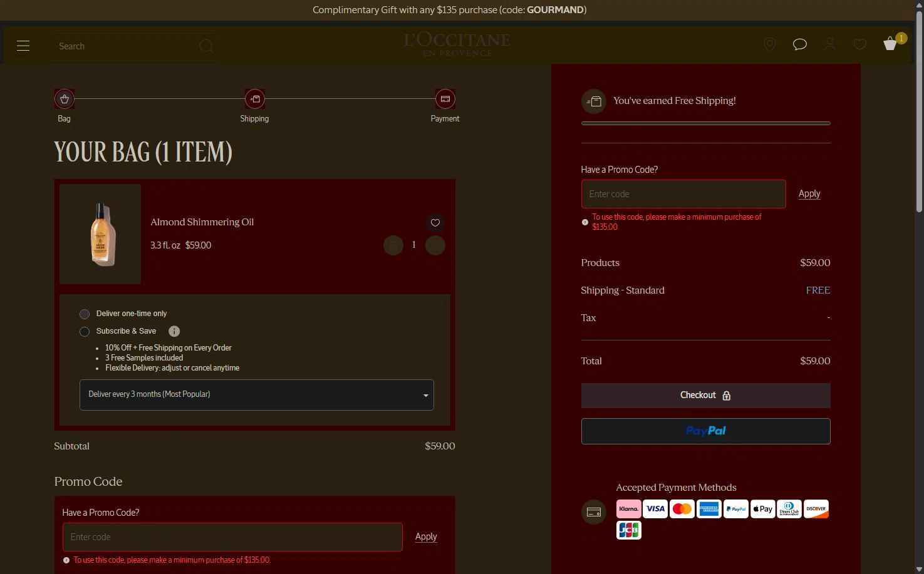Click the Checkout button
Viewport: 924px width, 574px height.
[x=706, y=396]
